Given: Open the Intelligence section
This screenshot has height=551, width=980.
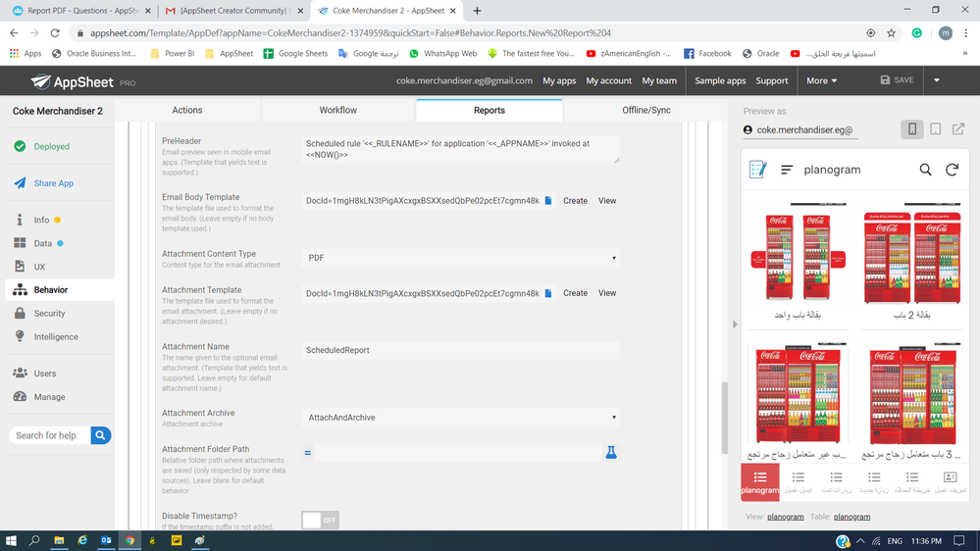Looking at the screenshot, I should coord(45,336).
